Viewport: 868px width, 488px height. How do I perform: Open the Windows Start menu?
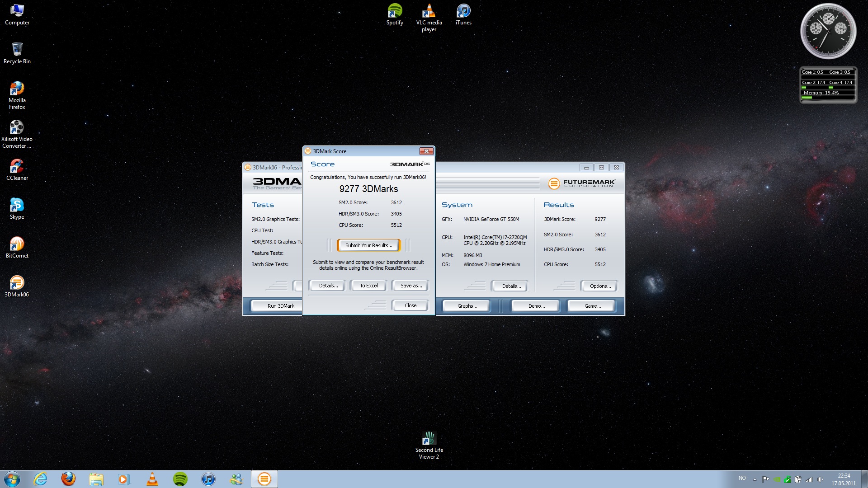pos(12,479)
